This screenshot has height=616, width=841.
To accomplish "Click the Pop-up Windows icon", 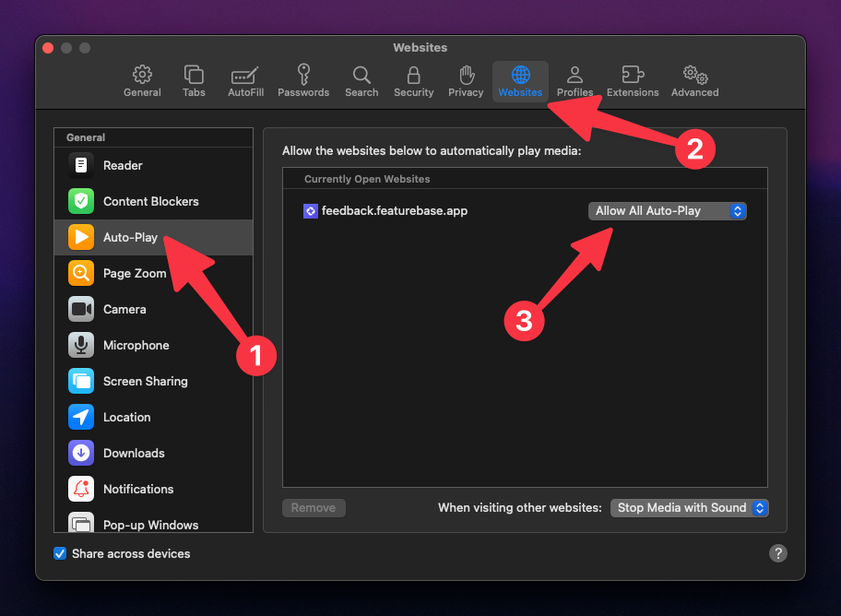I will [x=81, y=523].
